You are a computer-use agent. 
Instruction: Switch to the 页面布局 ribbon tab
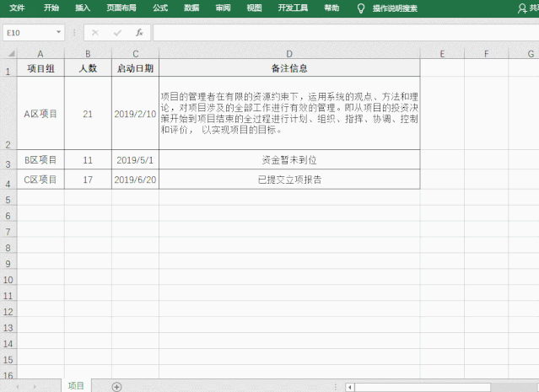(x=121, y=8)
